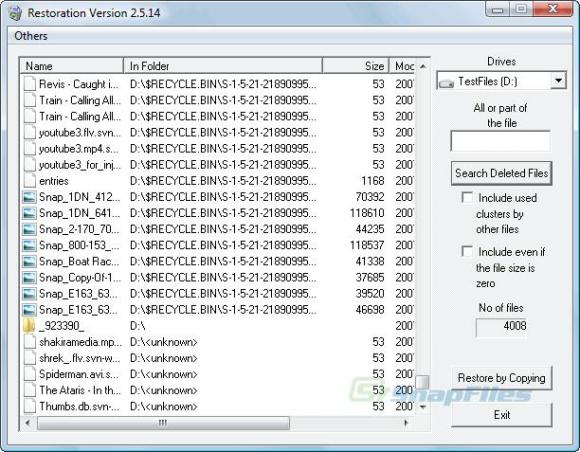Click file icon of Spiderman.avi entry
The image size is (580, 452).
pyautogui.click(x=29, y=374)
